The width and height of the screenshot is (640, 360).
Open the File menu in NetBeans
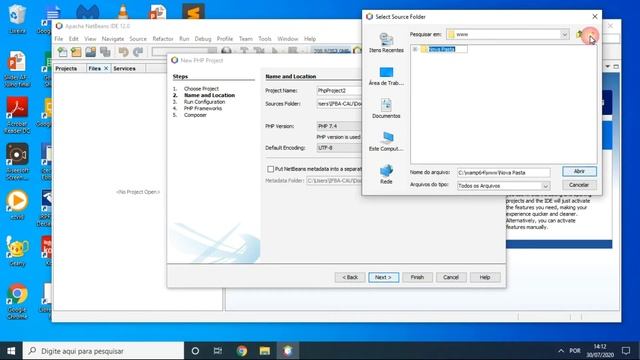pos(59,39)
